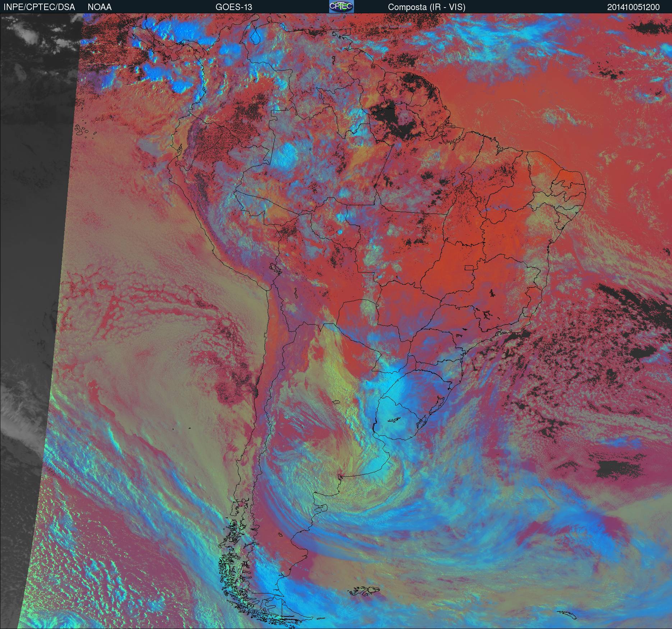
Task: Click the GOES-13 satellite label
Action: 234,7
